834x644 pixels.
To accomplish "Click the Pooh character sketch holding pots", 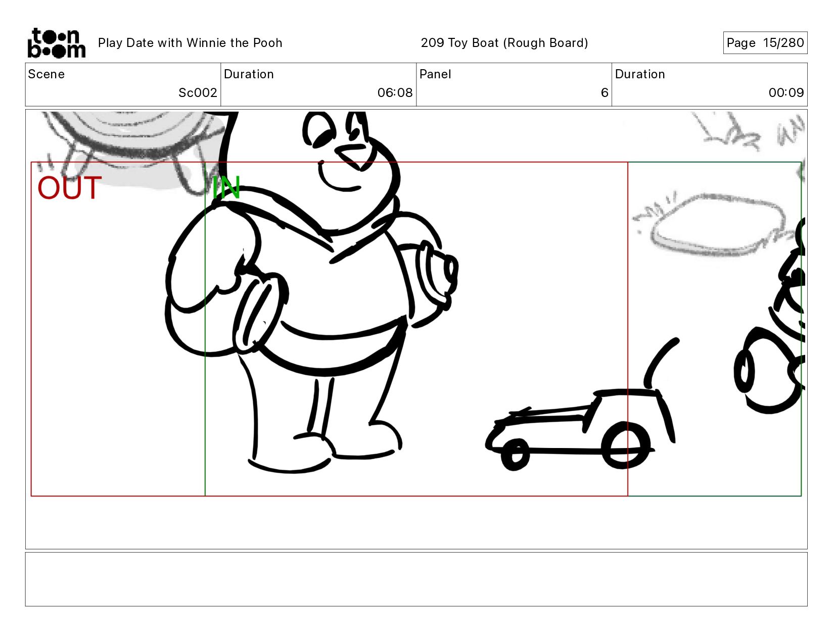I will pyautogui.click(x=312, y=292).
